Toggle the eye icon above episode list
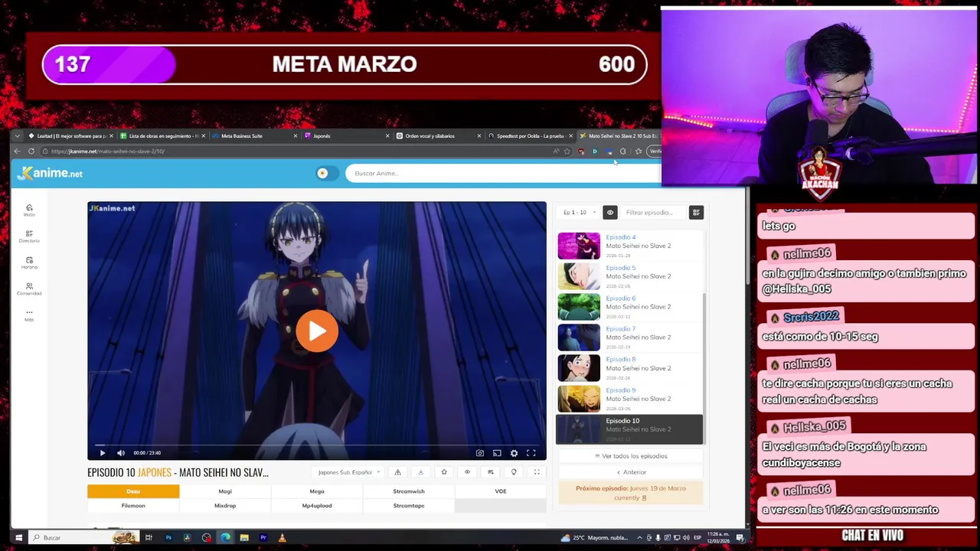Image resolution: width=980 pixels, height=551 pixels. (610, 213)
